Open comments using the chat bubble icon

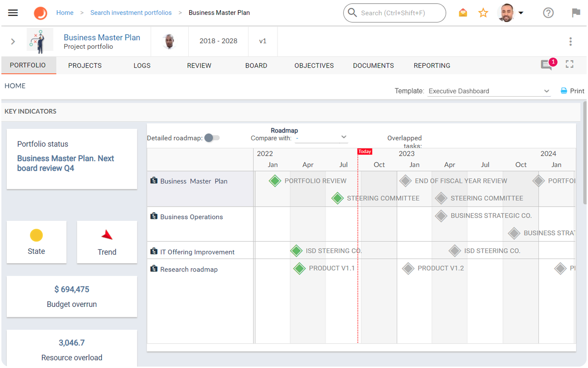(546, 65)
